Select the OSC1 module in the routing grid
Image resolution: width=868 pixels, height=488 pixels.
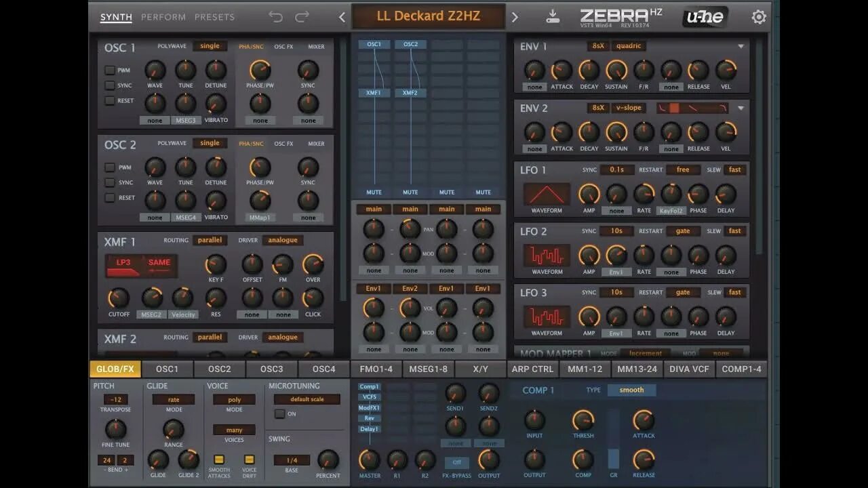point(374,44)
